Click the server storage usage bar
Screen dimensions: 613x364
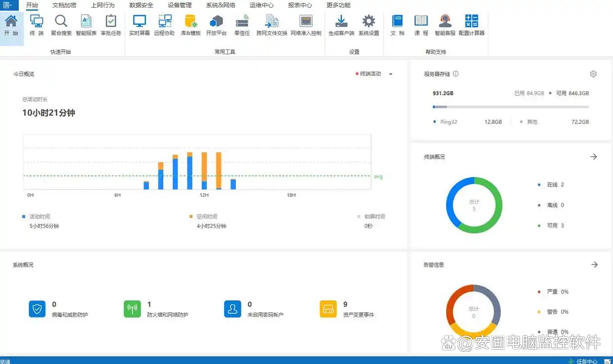(510, 107)
